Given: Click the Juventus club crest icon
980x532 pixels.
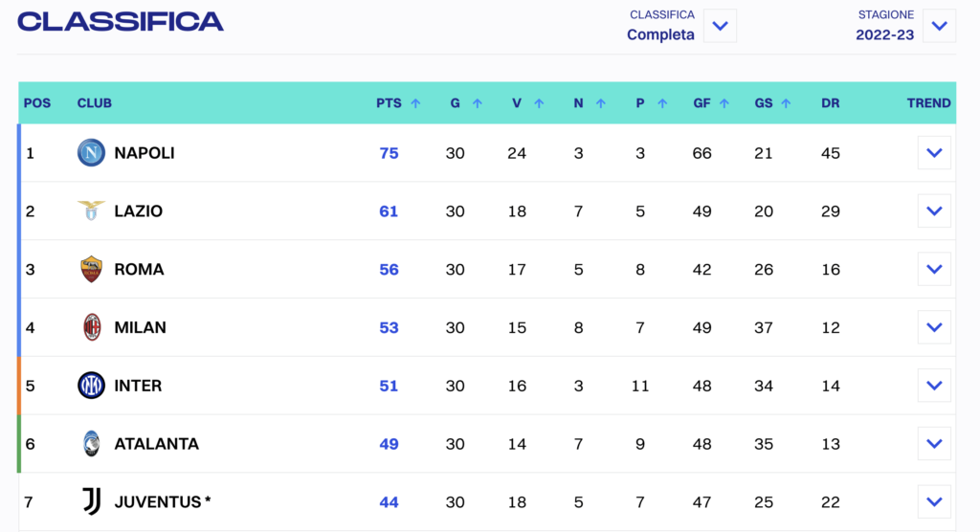Looking at the screenshot, I should 91,501.
